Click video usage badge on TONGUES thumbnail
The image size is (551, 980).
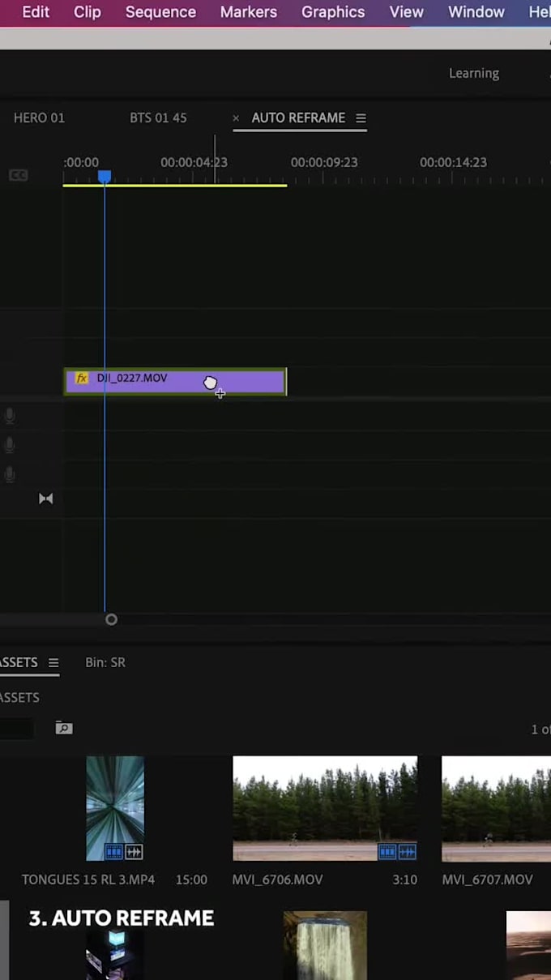(x=113, y=851)
